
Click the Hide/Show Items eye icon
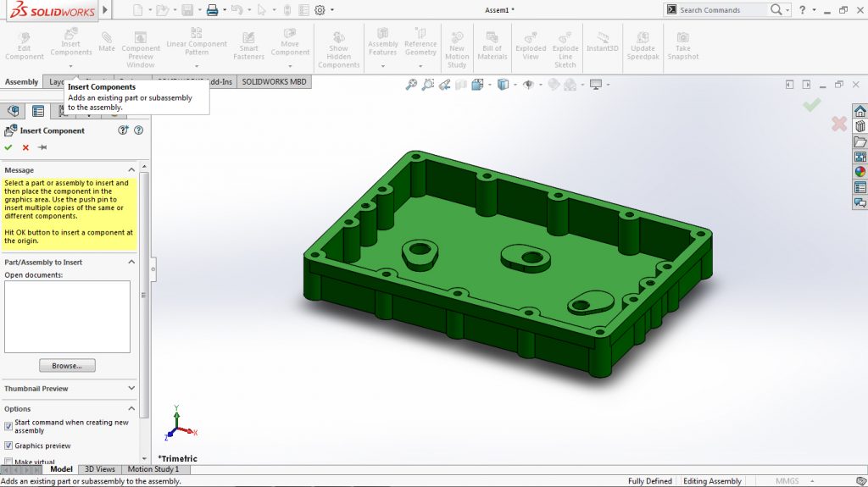coord(528,85)
